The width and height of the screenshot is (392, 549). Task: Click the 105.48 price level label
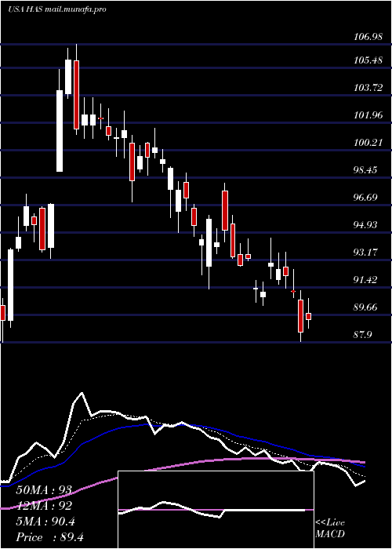(368, 60)
